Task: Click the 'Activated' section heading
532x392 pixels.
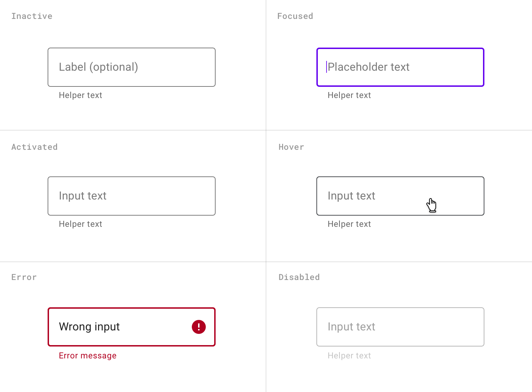Action: click(x=34, y=147)
